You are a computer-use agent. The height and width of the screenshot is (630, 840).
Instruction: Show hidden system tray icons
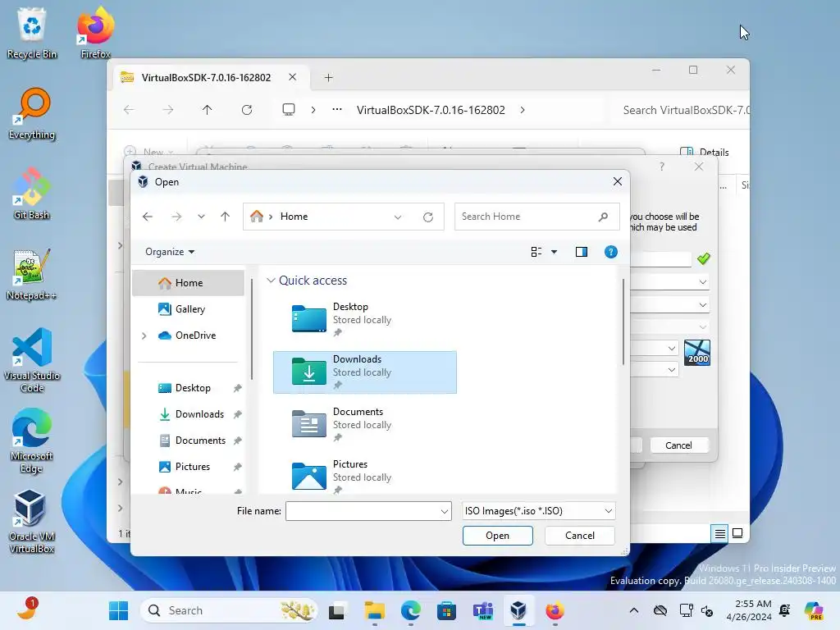[x=634, y=610]
